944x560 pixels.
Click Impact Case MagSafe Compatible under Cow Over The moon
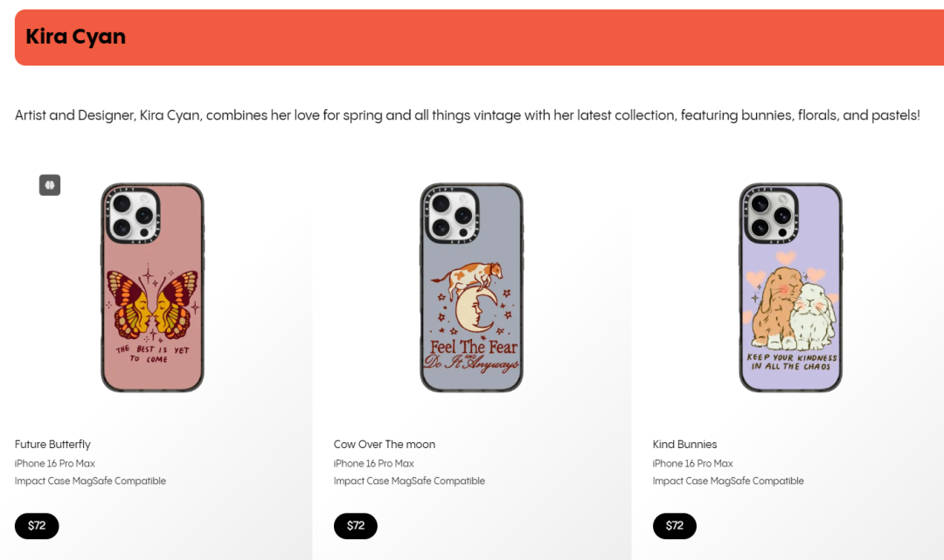pos(409,481)
